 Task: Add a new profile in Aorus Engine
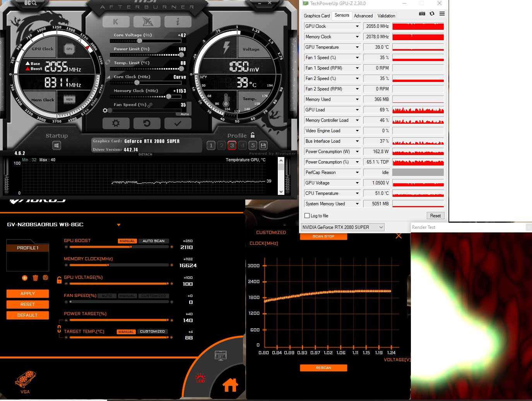pyautogui.click(x=25, y=278)
